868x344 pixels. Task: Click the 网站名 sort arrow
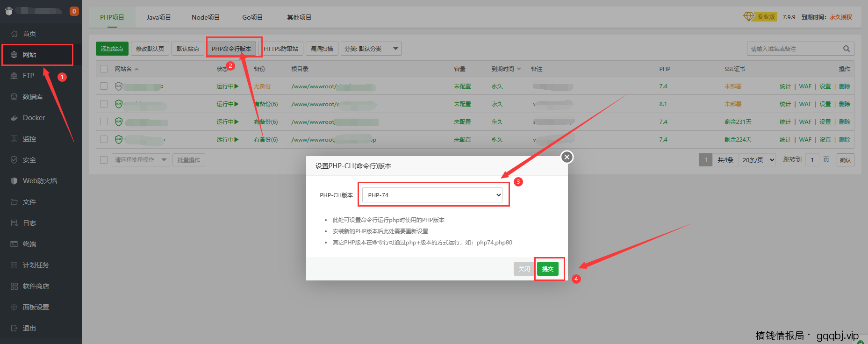pos(136,69)
